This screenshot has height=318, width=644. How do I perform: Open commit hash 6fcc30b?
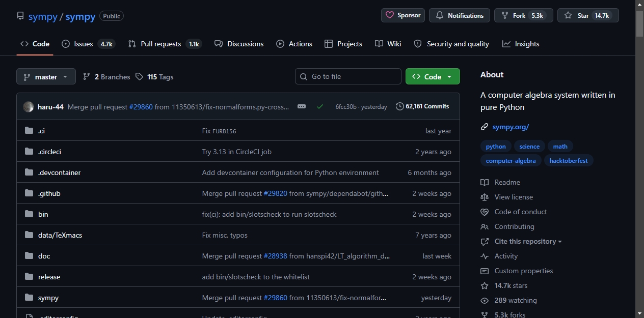pyautogui.click(x=346, y=107)
